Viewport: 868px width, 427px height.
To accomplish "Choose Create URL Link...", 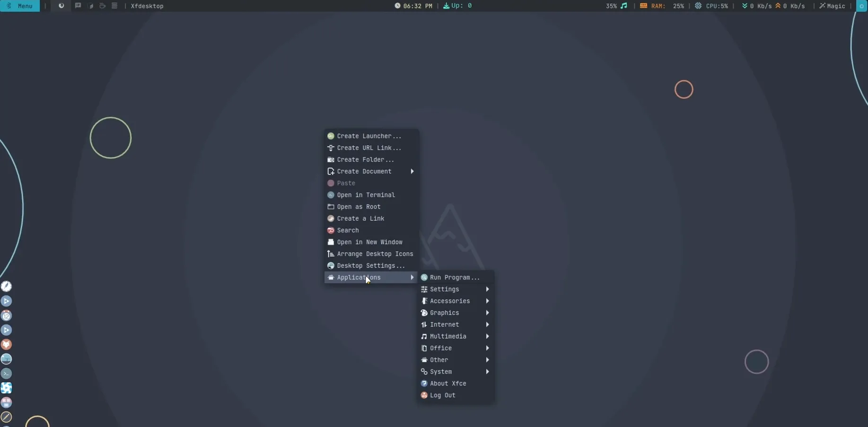I will click(371, 148).
